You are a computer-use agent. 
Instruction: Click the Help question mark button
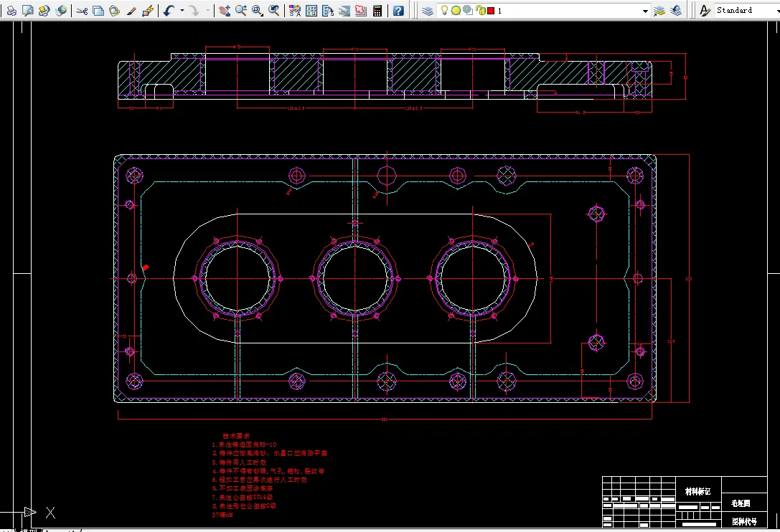tap(398, 11)
